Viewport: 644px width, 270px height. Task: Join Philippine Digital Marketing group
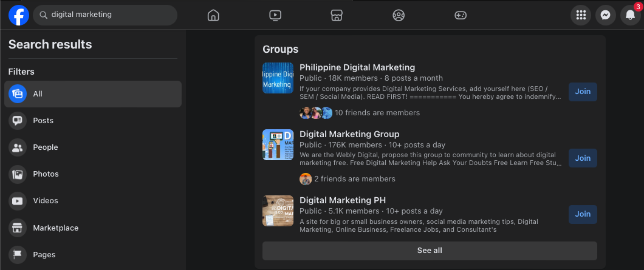(x=583, y=92)
